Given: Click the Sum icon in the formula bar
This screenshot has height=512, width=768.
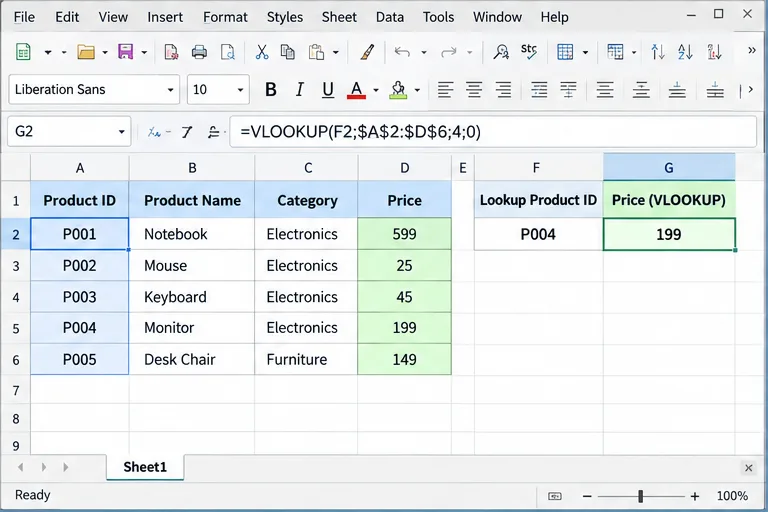Looking at the screenshot, I should tap(187, 131).
